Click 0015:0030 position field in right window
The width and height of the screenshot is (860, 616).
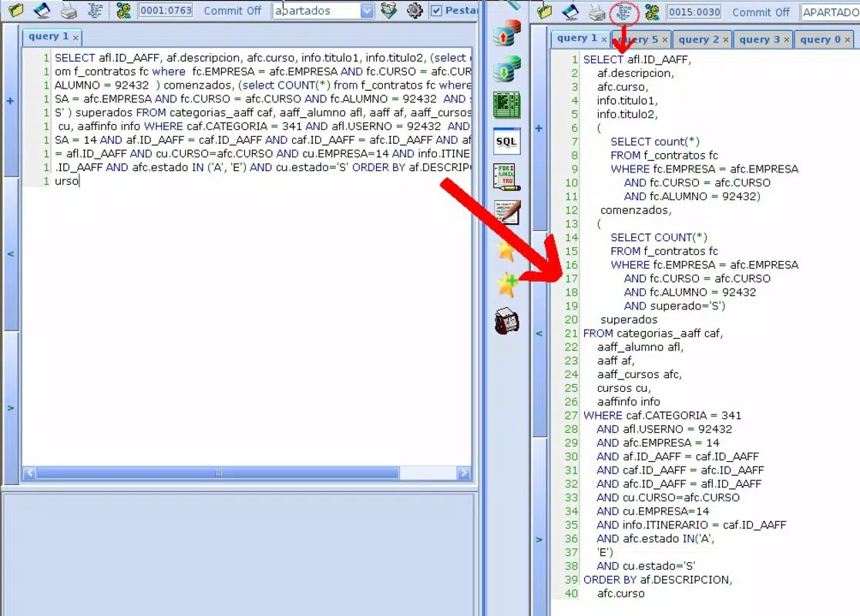pos(694,12)
